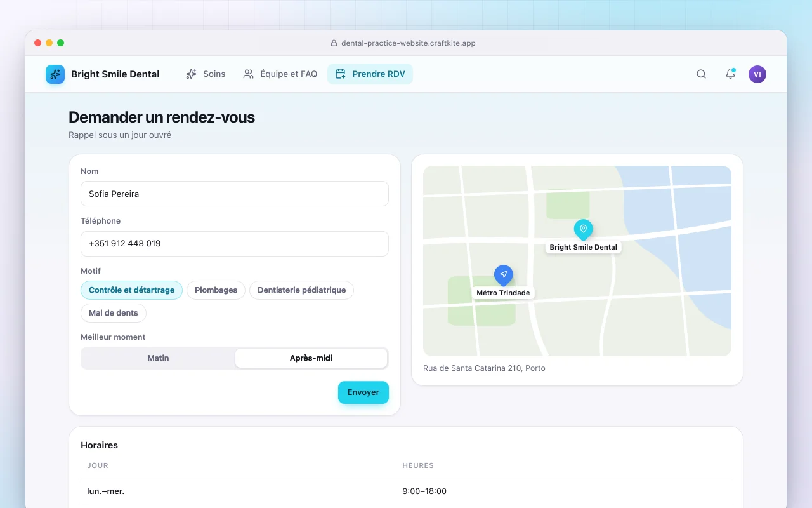Viewport: 812px width, 508px height.
Task: Click the Nom input field
Action: point(235,194)
